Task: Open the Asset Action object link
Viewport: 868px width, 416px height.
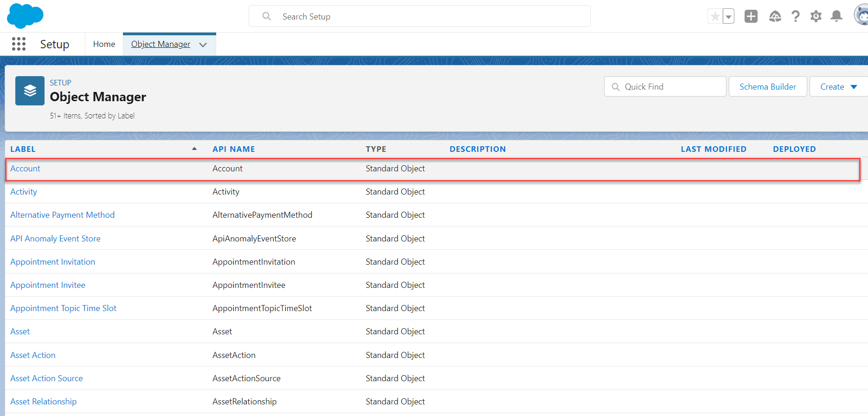Action: pyautogui.click(x=33, y=355)
